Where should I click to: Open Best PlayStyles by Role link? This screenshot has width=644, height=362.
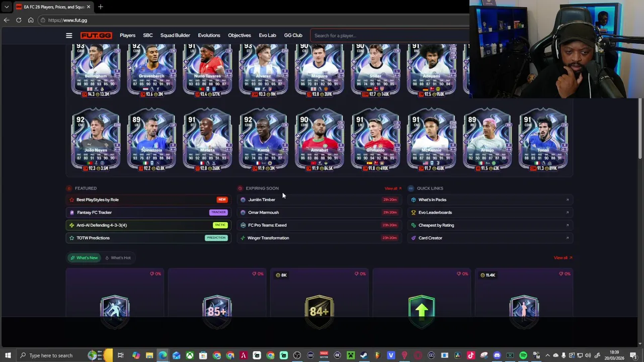[x=148, y=200]
